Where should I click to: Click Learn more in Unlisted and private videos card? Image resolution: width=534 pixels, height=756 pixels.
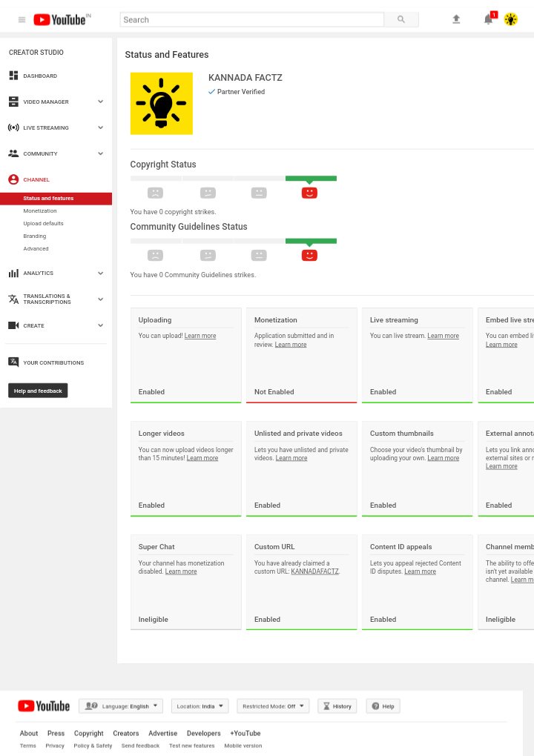tap(291, 458)
